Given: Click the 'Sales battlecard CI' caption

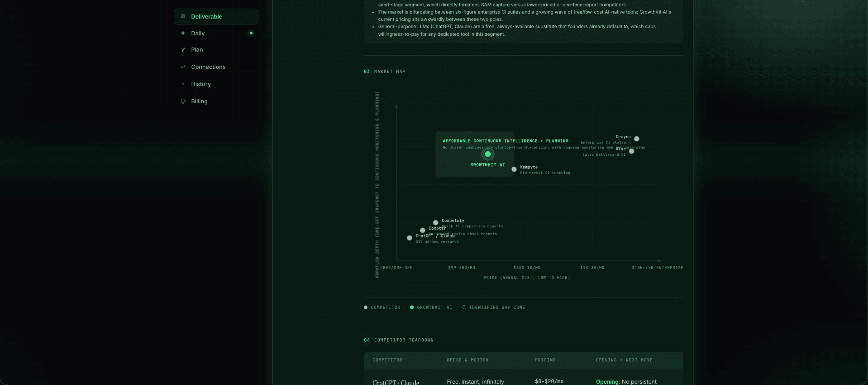Looking at the screenshot, I should [604, 154].
